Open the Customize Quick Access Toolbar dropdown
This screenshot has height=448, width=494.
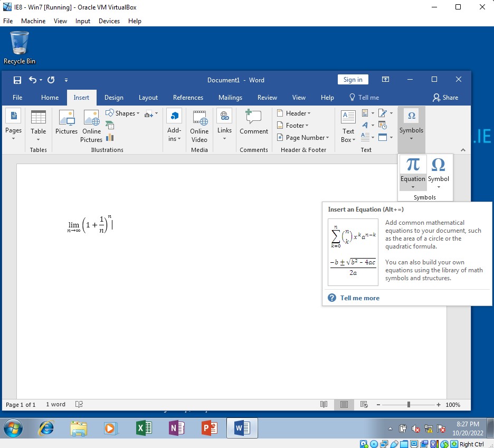tap(66, 80)
